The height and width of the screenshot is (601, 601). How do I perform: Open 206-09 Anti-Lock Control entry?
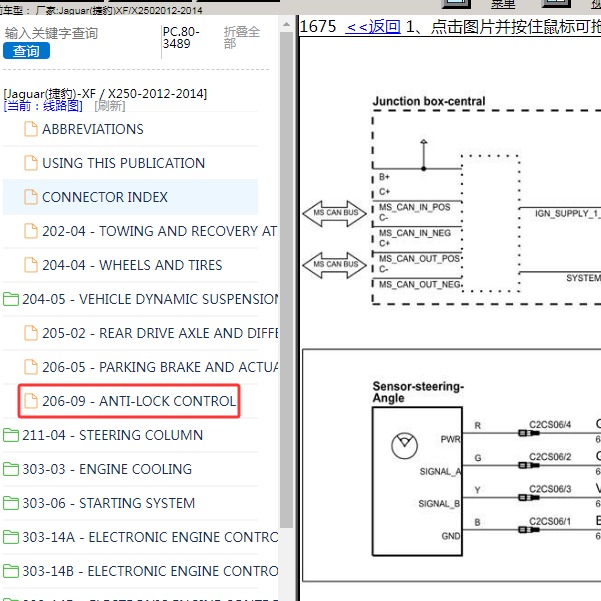click(x=139, y=401)
